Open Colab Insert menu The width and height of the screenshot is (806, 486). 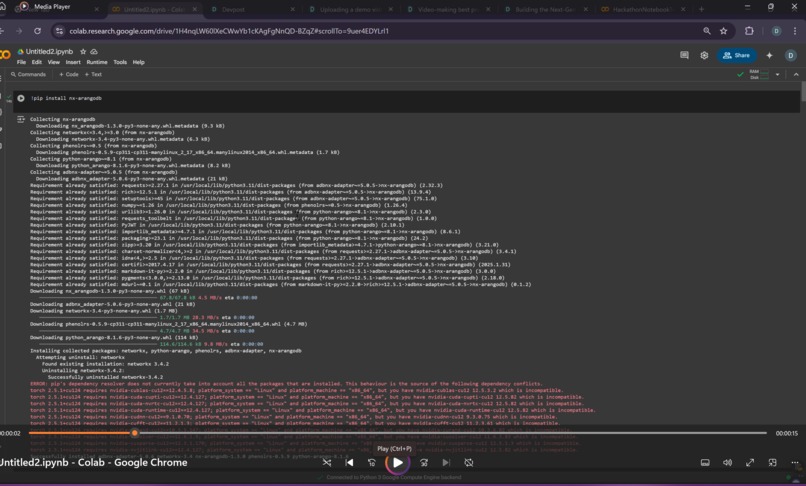[73, 62]
